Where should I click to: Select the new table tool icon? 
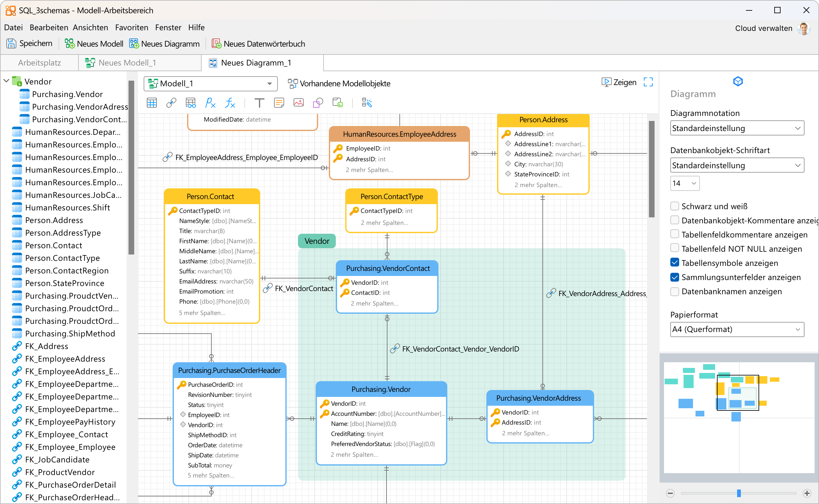tap(152, 103)
